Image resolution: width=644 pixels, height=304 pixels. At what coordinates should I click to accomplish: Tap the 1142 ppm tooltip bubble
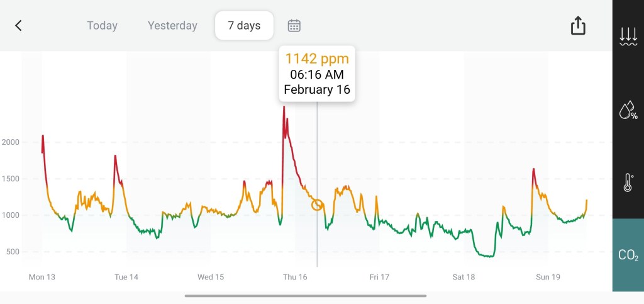point(317,74)
